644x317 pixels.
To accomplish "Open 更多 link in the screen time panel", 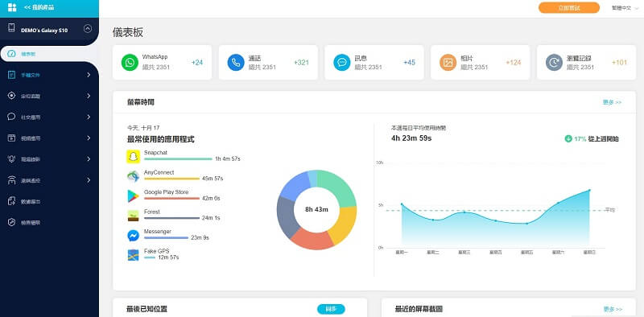I will click(612, 102).
